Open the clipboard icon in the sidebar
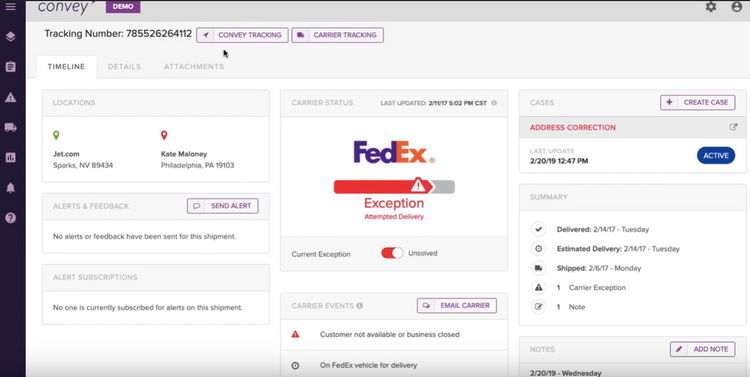Viewport: 750px width, 377px height. 11,67
